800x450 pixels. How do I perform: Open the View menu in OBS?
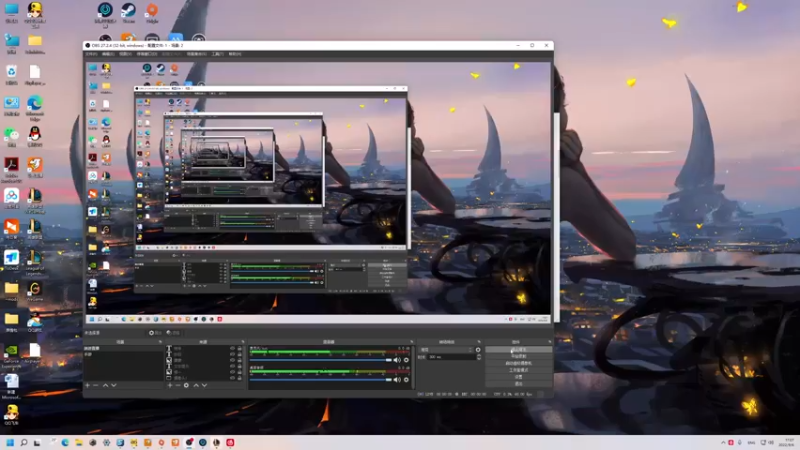click(126, 54)
